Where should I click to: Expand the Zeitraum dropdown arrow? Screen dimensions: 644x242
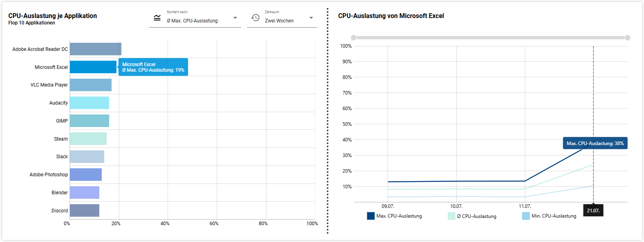click(x=311, y=18)
